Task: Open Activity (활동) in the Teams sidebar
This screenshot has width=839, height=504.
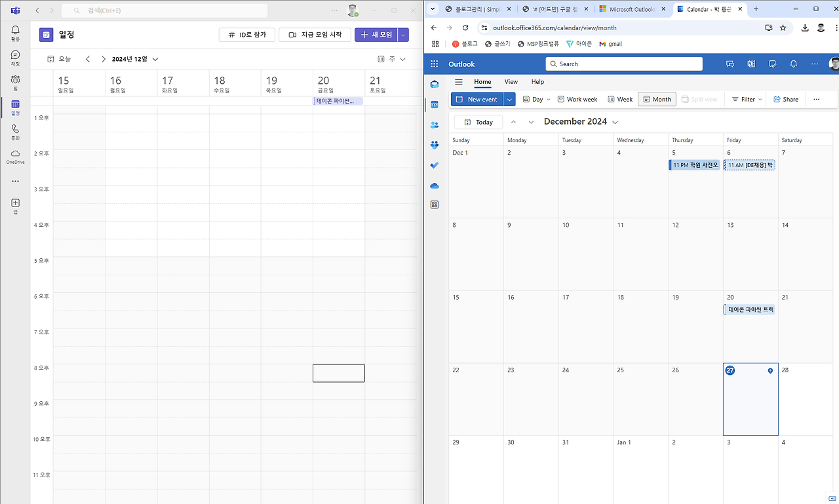Action: tap(15, 33)
